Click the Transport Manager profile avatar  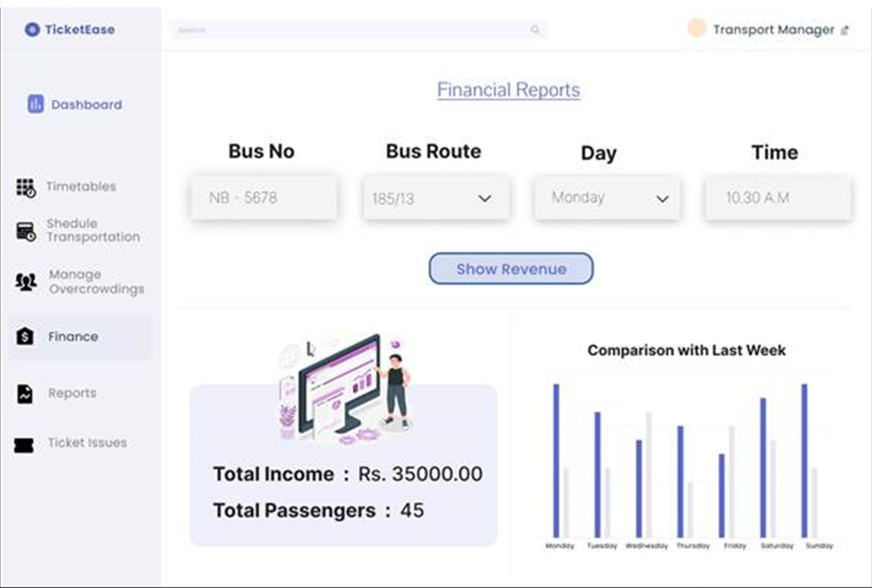(697, 28)
